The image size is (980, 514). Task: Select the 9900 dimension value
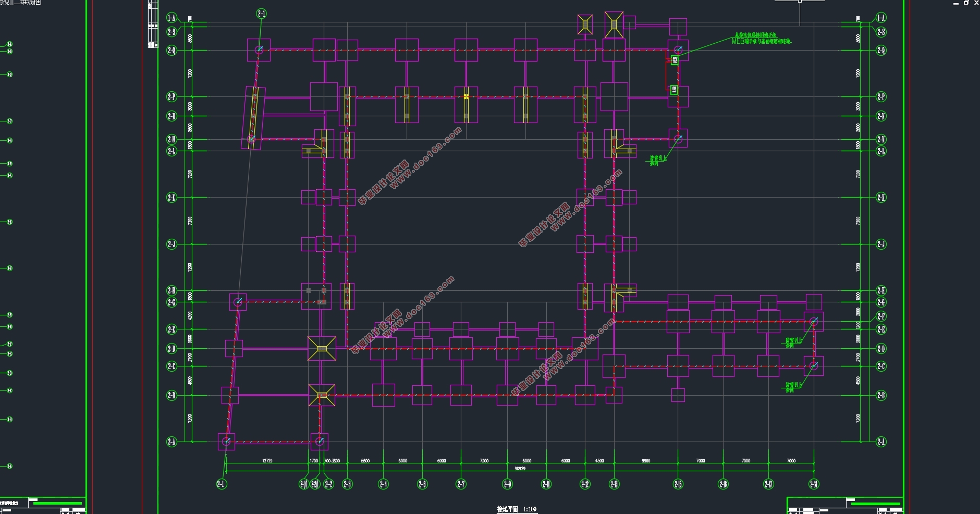coord(646,461)
